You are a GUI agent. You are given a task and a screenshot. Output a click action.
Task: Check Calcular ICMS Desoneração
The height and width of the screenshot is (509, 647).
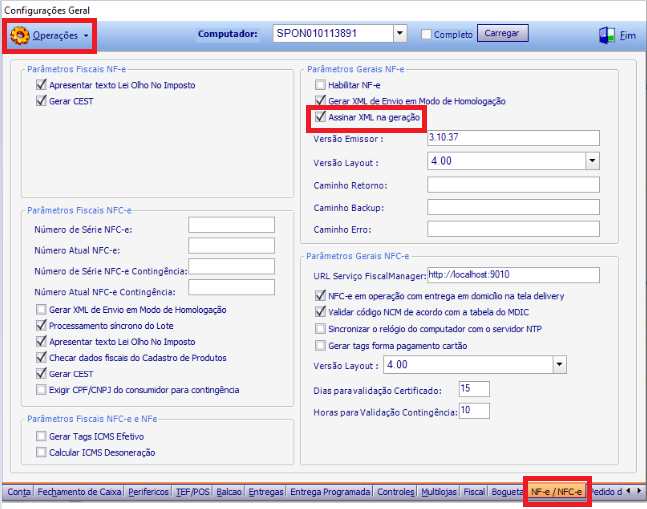pyautogui.click(x=41, y=452)
